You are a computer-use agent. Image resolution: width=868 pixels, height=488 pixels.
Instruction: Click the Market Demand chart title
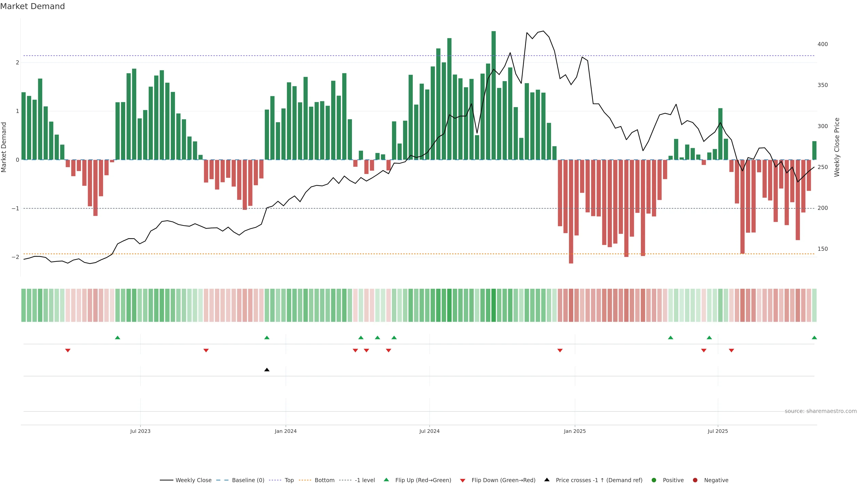coord(32,6)
